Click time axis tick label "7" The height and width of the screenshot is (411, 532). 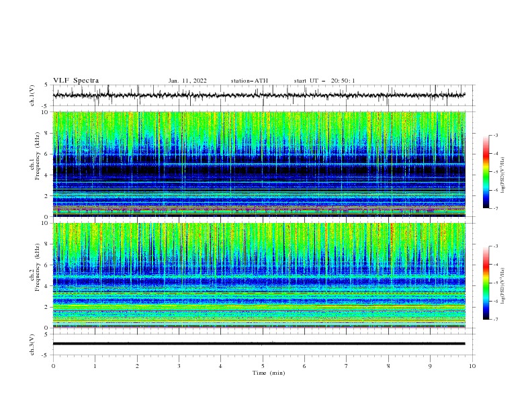click(347, 366)
